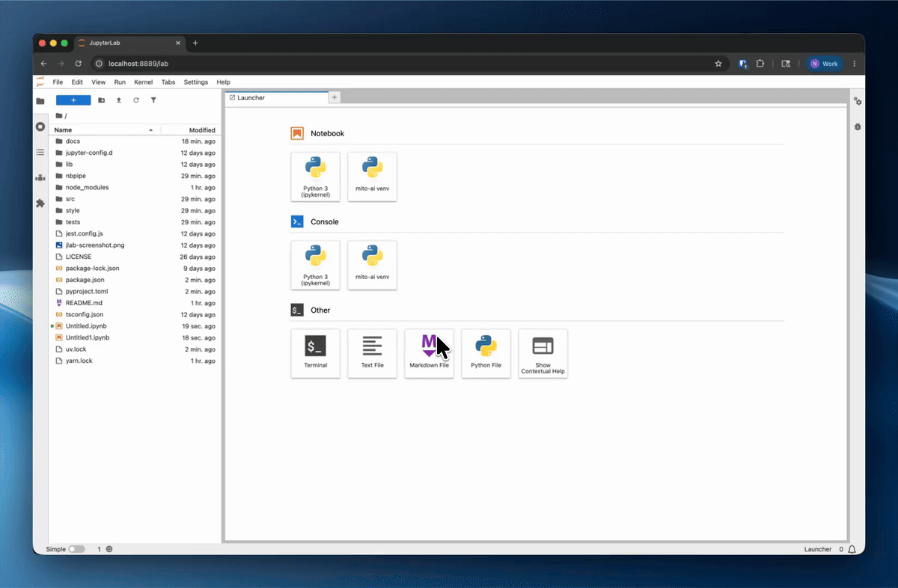The image size is (898, 588).
Task: Create a new Text File
Action: [x=372, y=353]
